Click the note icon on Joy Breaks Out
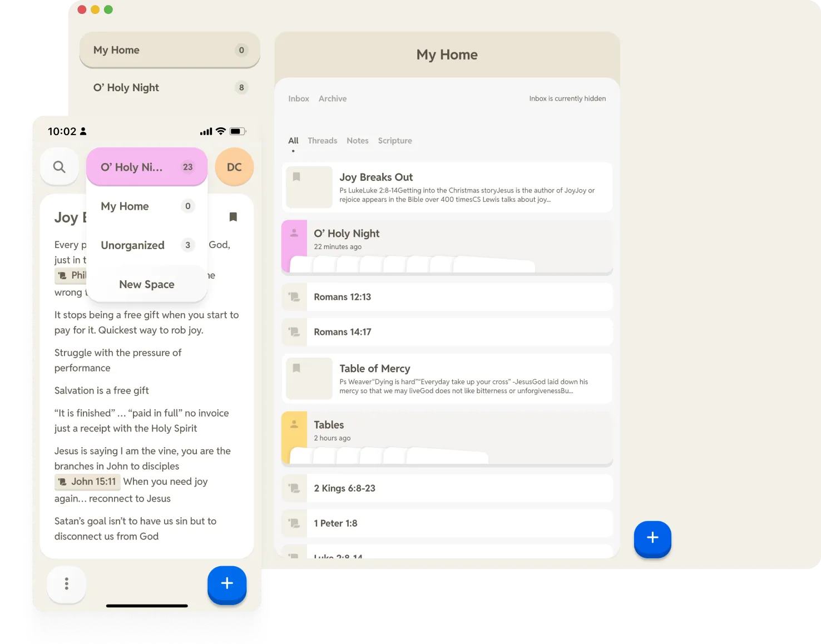This screenshot has width=821, height=644. pyautogui.click(x=309, y=187)
